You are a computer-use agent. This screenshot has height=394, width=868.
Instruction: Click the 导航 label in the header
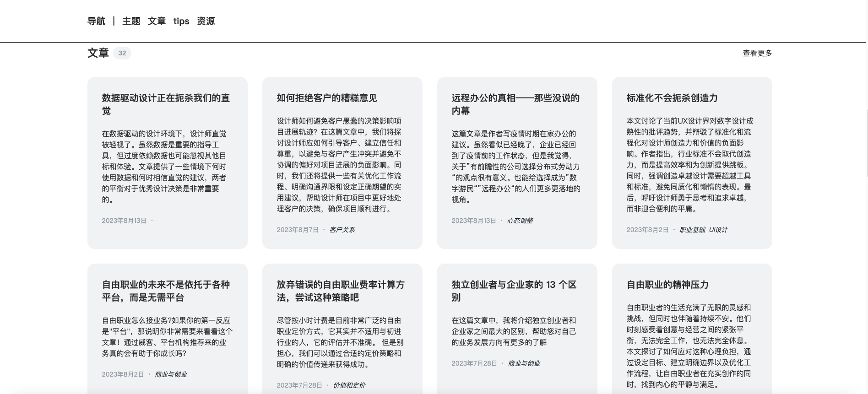coord(96,21)
